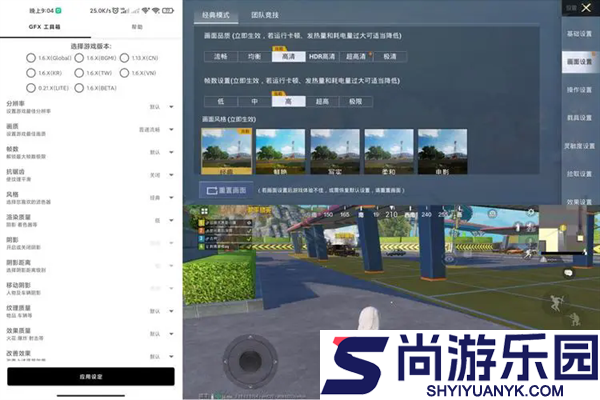This screenshot has width=600, height=400.
Task: Select the 1.6.X(BGMI) game version
Action: 79,58
